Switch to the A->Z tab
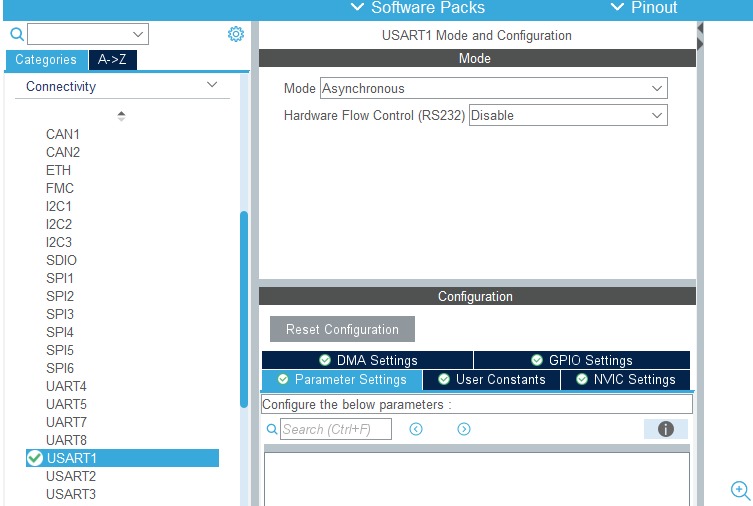The width and height of the screenshot is (753, 506). pyautogui.click(x=112, y=60)
